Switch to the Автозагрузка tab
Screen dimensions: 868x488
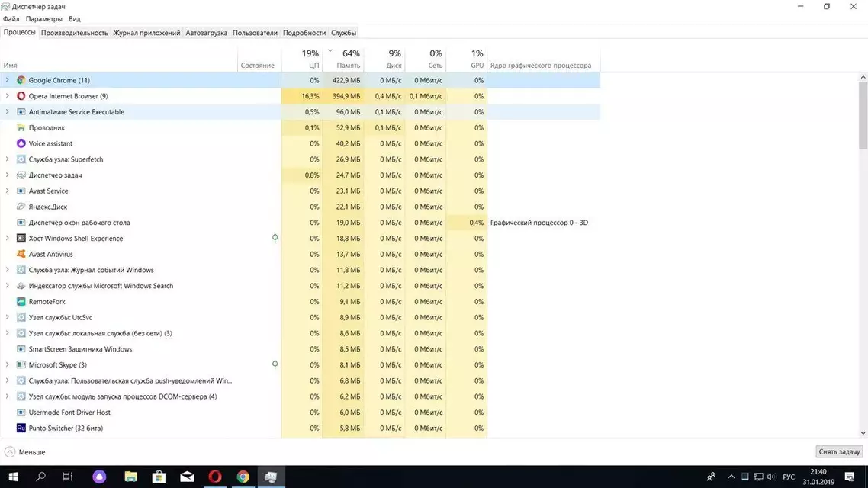coord(207,33)
